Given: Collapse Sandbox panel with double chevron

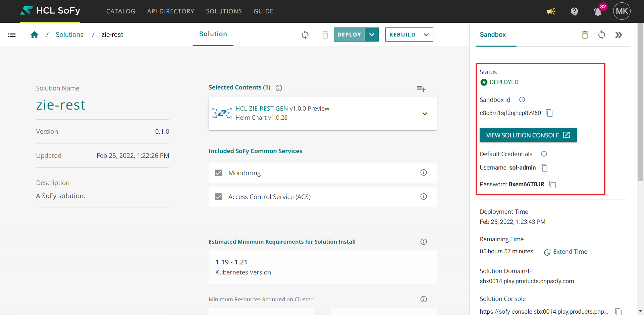Looking at the screenshot, I should click(619, 35).
